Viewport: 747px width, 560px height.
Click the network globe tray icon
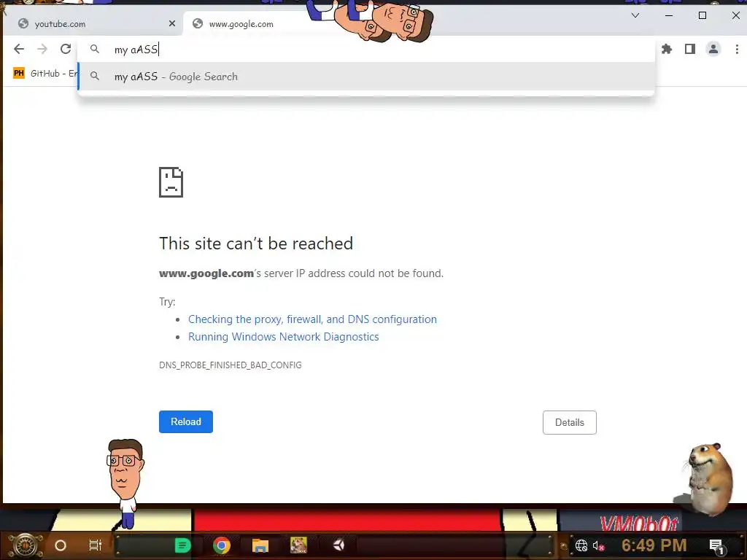581,545
